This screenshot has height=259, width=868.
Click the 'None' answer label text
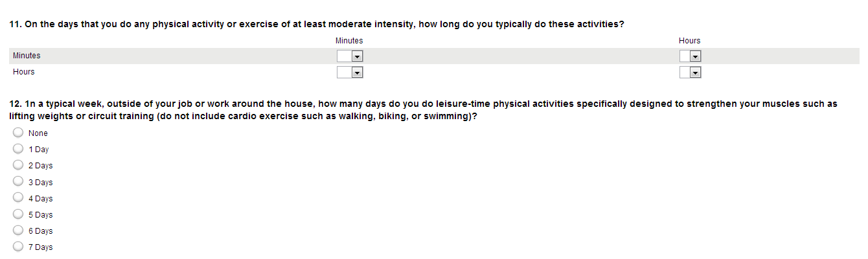pyautogui.click(x=38, y=133)
